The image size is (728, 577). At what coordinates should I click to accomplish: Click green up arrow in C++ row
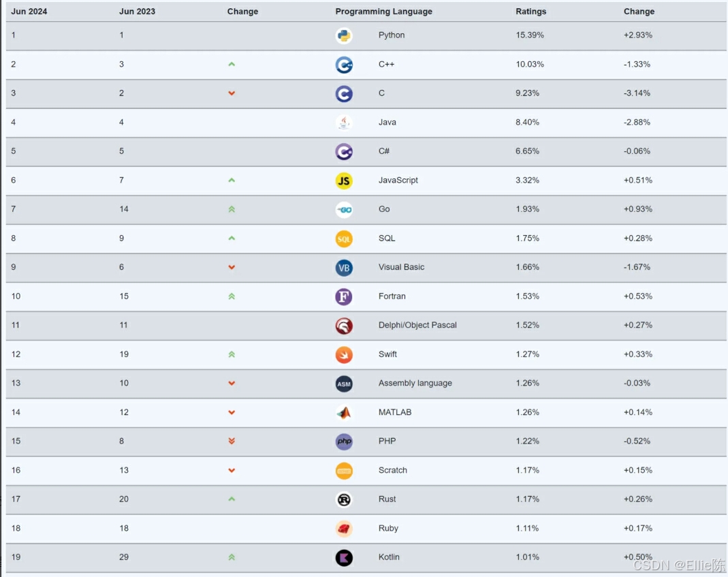tap(232, 64)
